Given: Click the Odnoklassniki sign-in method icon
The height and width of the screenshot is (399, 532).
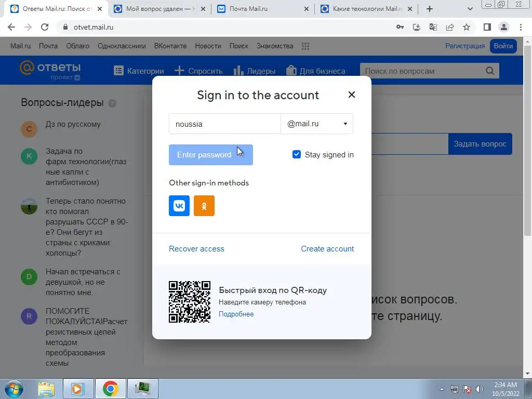Looking at the screenshot, I should click(x=204, y=206).
